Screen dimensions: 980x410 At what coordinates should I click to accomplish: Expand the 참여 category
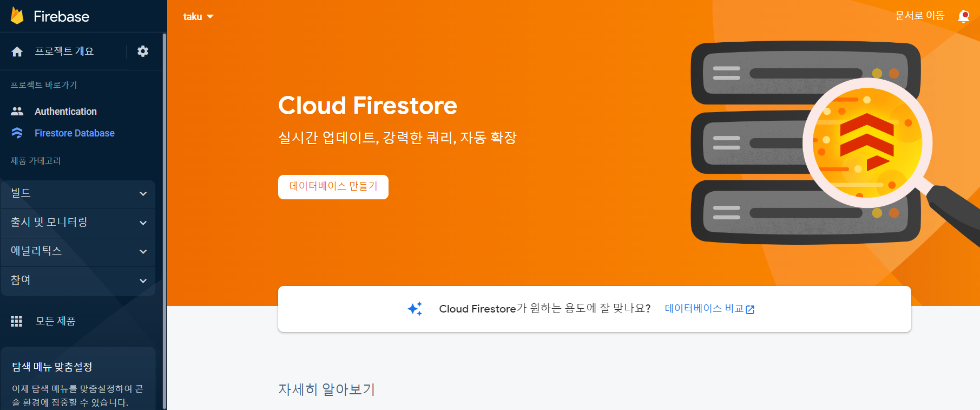click(x=78, y=281)
